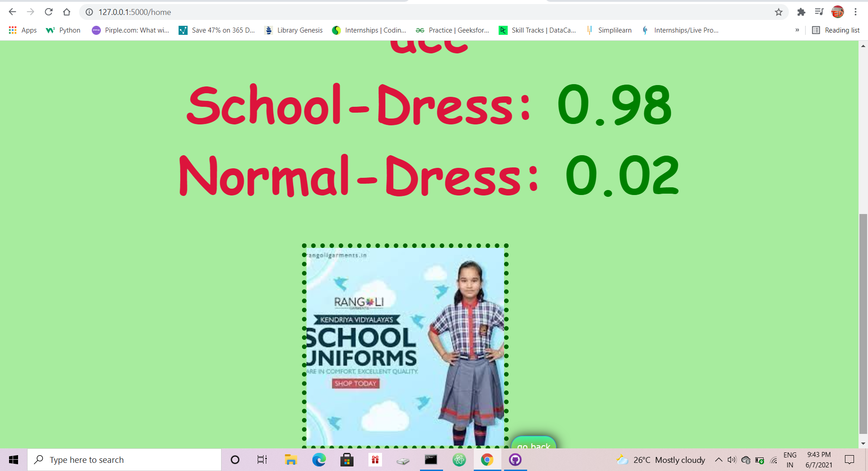The height and width of the screenshot is (471, 868).
Task: Open the browser extensions puzzle icon
Action: tap(802, 12)
